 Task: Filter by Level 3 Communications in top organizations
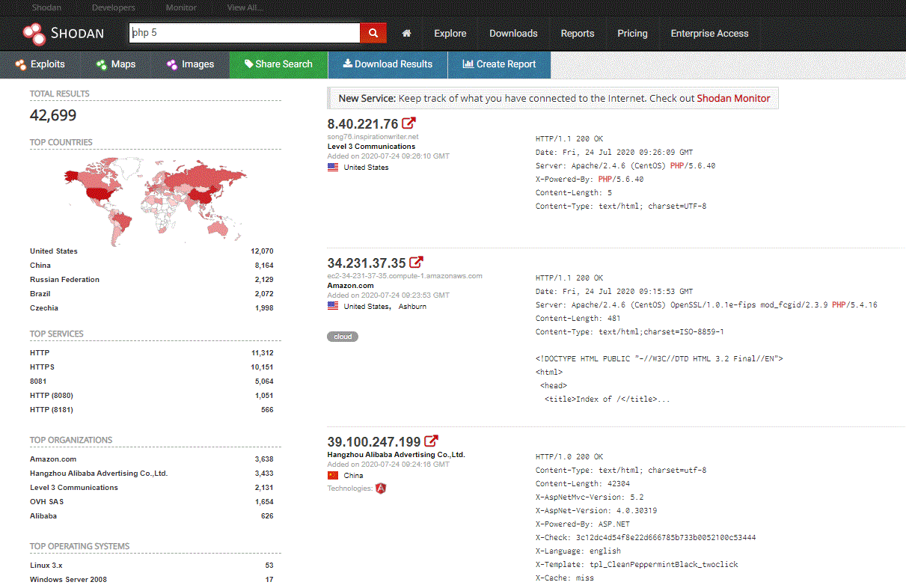[74, 488]
